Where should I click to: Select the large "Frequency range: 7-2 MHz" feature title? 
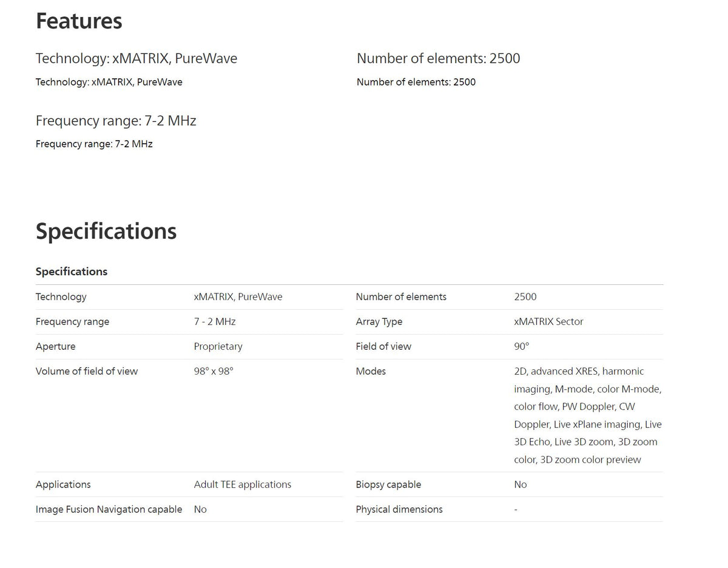(x=116, y=121)
